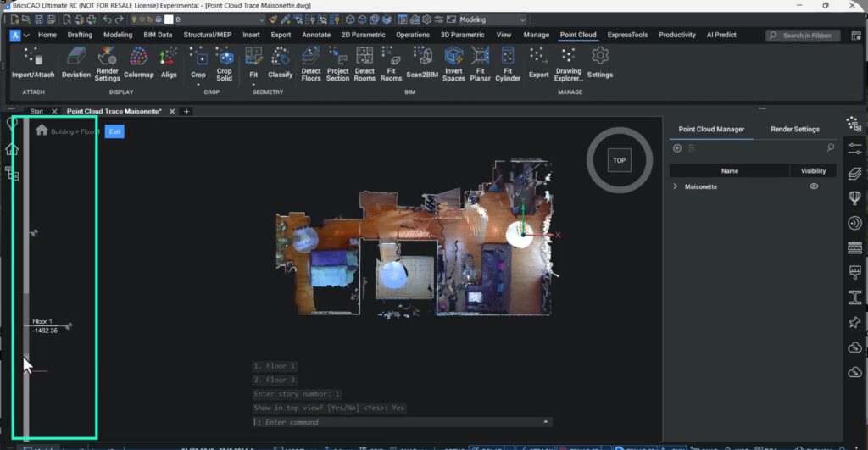The height and width of the screenshot is (450, 868).
Task: Select the Colormap tool
Action: click(x=138, y=63)
